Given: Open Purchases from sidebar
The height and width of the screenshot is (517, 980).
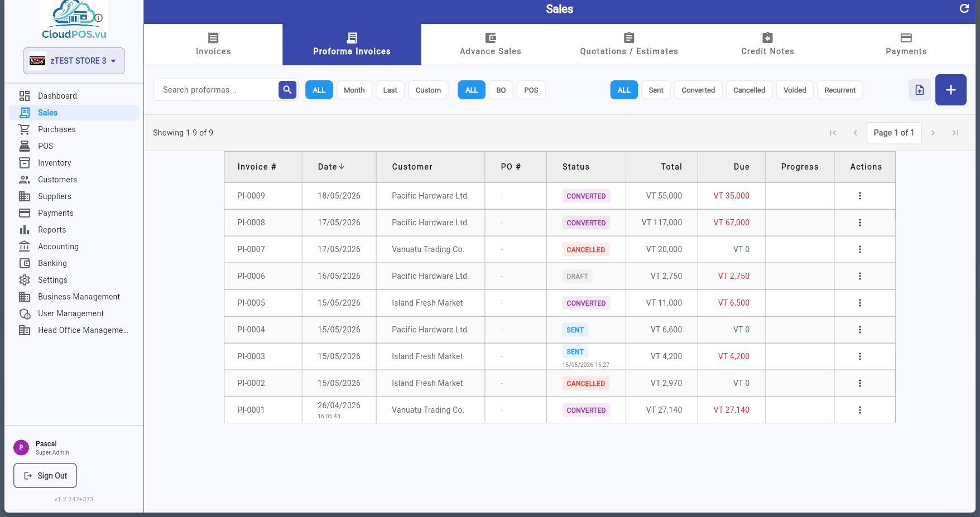Looking at the screenshot, I should point(74,129).
